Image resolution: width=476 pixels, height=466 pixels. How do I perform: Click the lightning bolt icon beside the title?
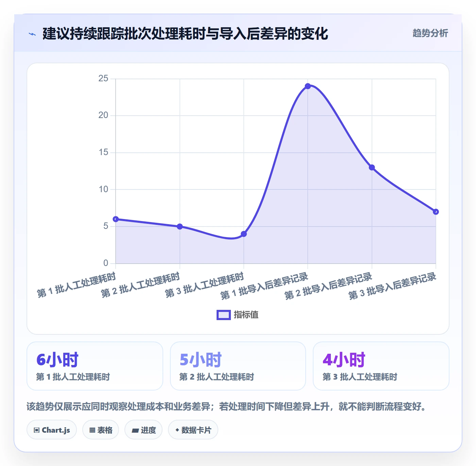click(x=32, y=34)
